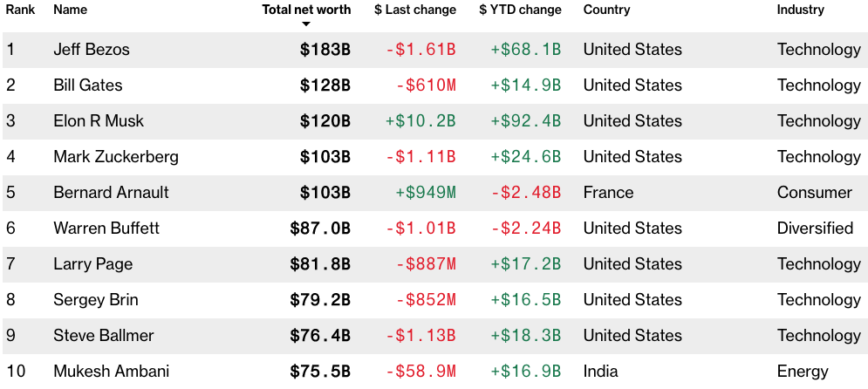Click Jeff Bezos's $183B net worth
Screen dimensions: 868x389
pos(325,50)
